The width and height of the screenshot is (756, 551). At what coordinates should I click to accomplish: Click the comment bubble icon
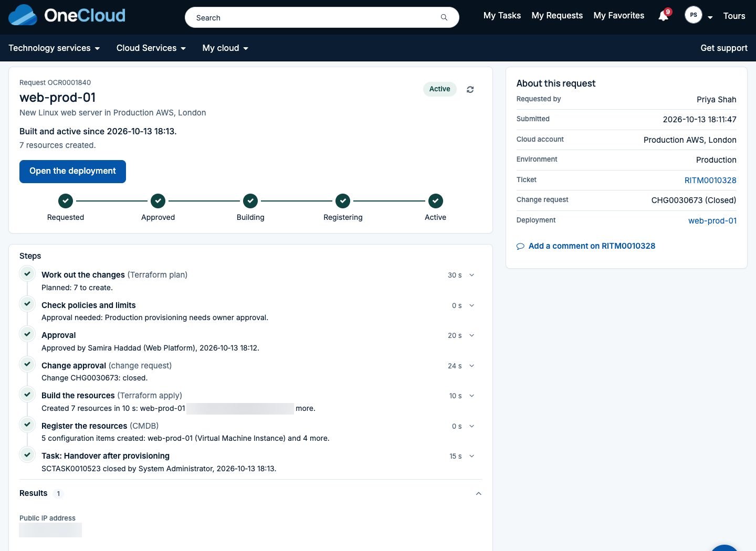point(520,246)
